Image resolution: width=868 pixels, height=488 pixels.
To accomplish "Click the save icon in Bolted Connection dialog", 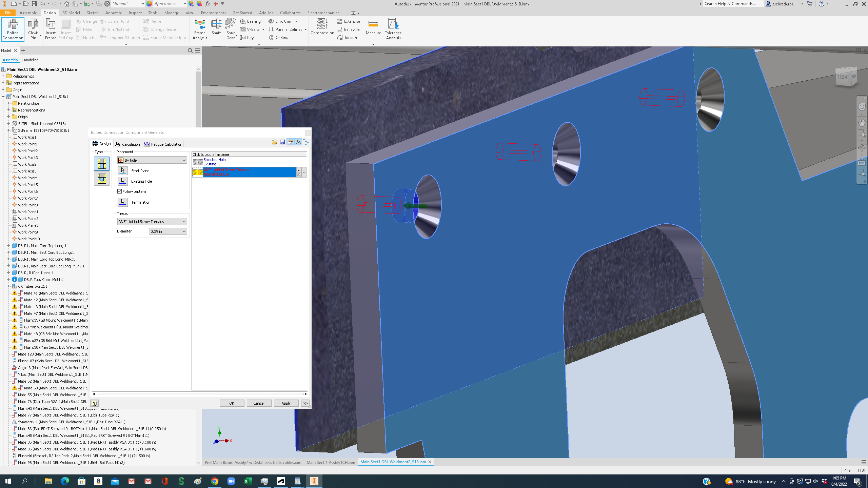I will click(282, 142).
